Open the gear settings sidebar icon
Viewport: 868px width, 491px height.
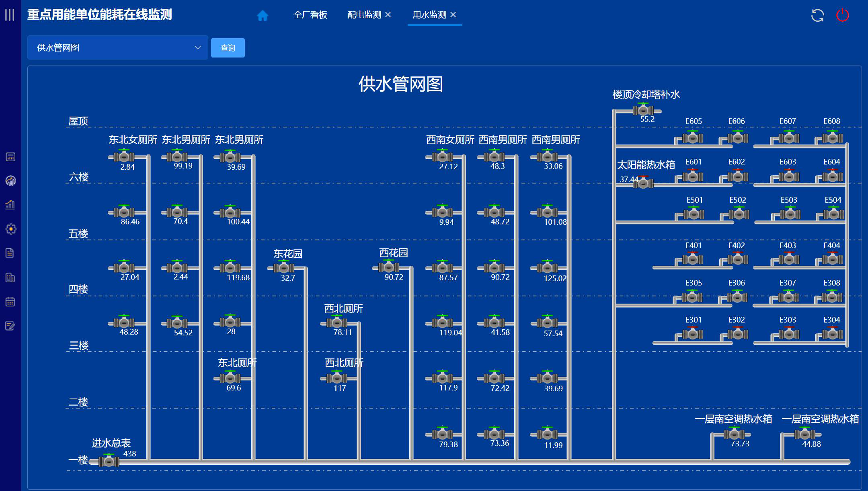click(10, 229)
